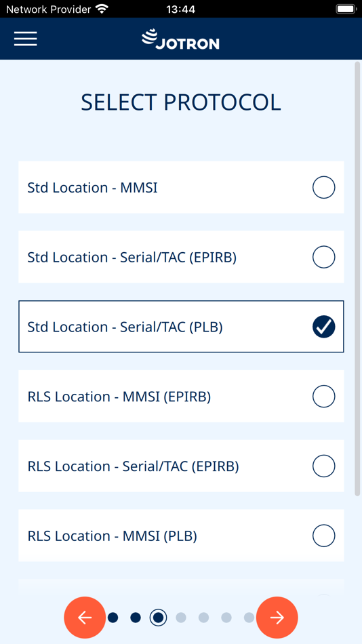
Task: Jump to the second step dot
Action: 136,618
